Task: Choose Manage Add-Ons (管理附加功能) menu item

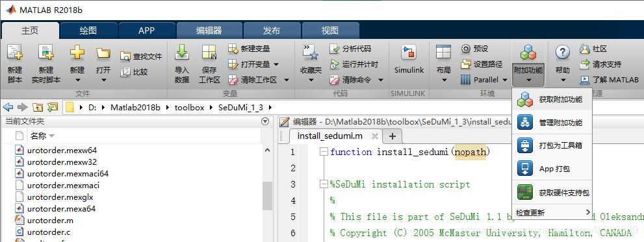Action: (552, 122)
